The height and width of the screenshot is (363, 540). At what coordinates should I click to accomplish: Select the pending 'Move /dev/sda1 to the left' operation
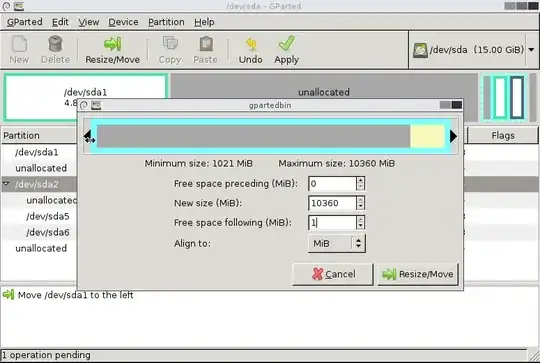(x=75, y=295)
